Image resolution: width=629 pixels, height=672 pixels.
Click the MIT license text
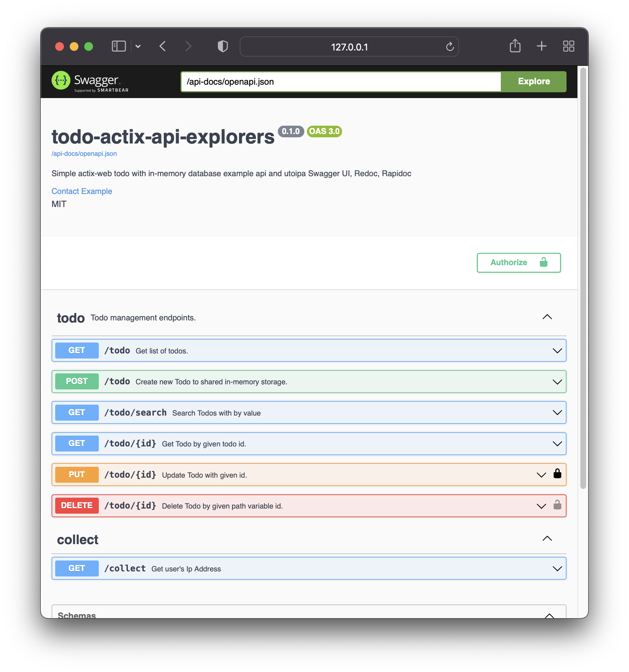tap(59, 204)
